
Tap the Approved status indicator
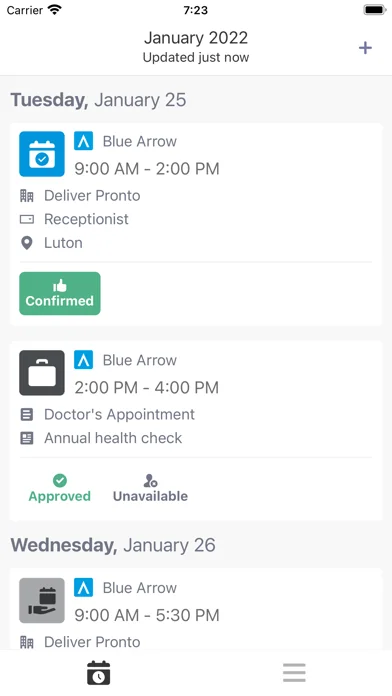click(59, 488)
